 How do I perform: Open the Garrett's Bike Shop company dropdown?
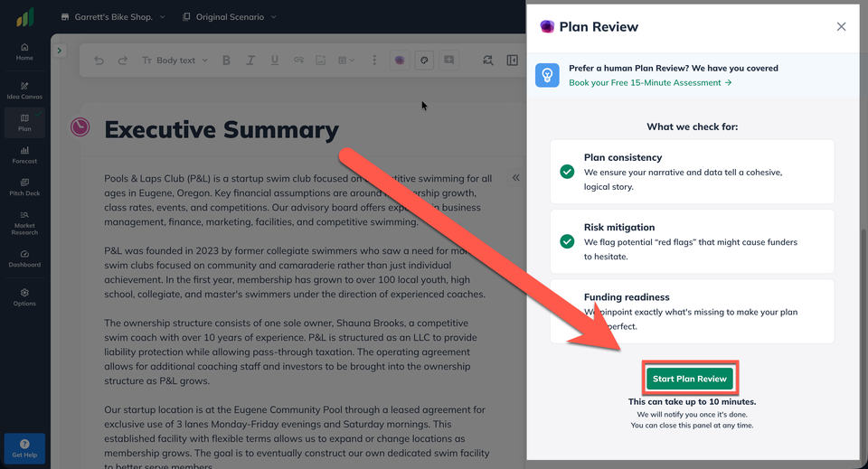[113, 17]
